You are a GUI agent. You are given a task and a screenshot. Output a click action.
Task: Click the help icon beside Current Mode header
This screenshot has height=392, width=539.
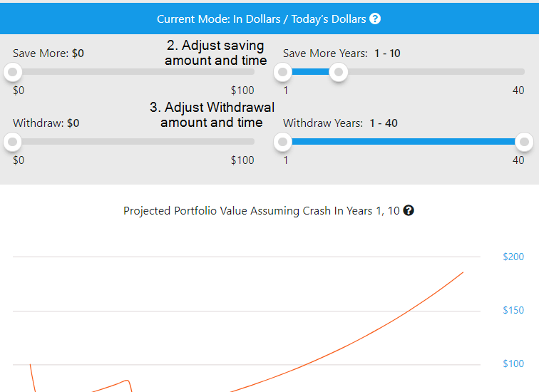click(375, 19)
